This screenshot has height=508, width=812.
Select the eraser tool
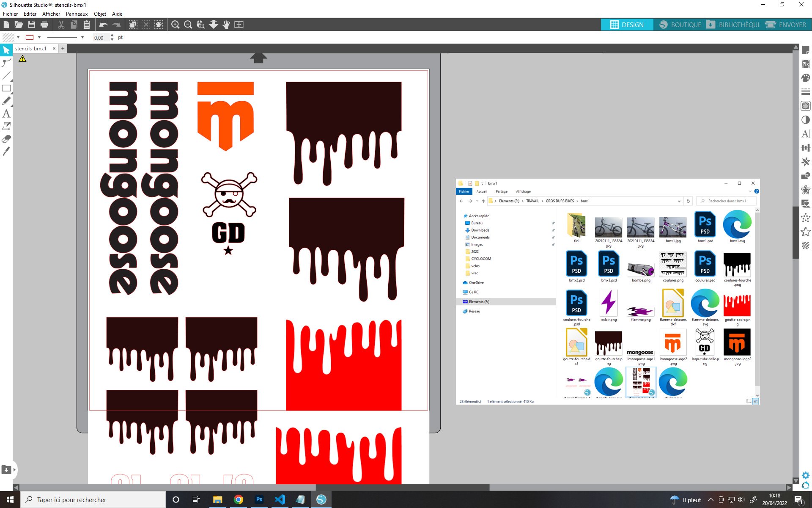coord(6,139)
